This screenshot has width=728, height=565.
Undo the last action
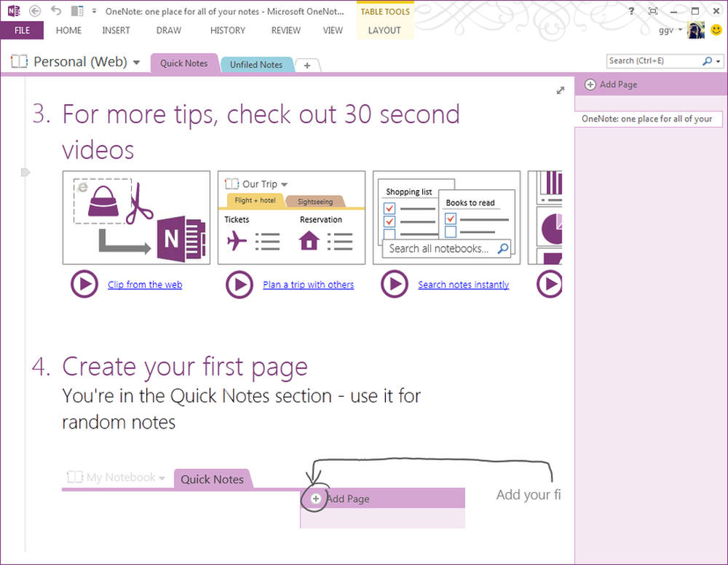(x=56, y=11)
